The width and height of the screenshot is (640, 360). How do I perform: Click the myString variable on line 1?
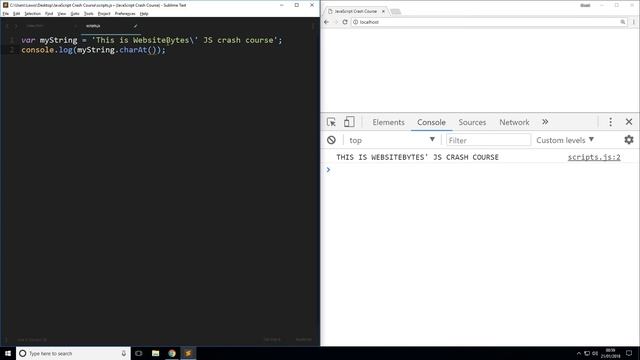(58, 40)
